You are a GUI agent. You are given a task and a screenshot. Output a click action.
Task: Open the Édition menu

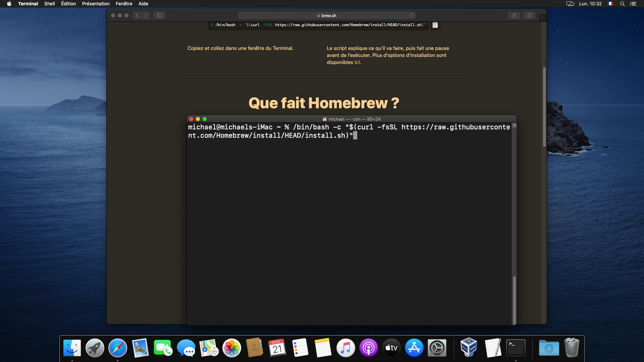68,4
